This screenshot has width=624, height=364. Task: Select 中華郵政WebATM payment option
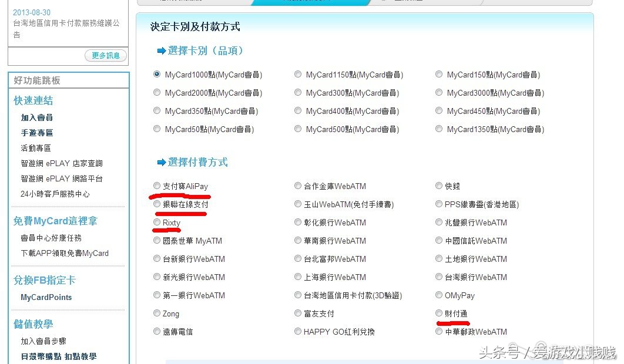(x=439, y=331)
